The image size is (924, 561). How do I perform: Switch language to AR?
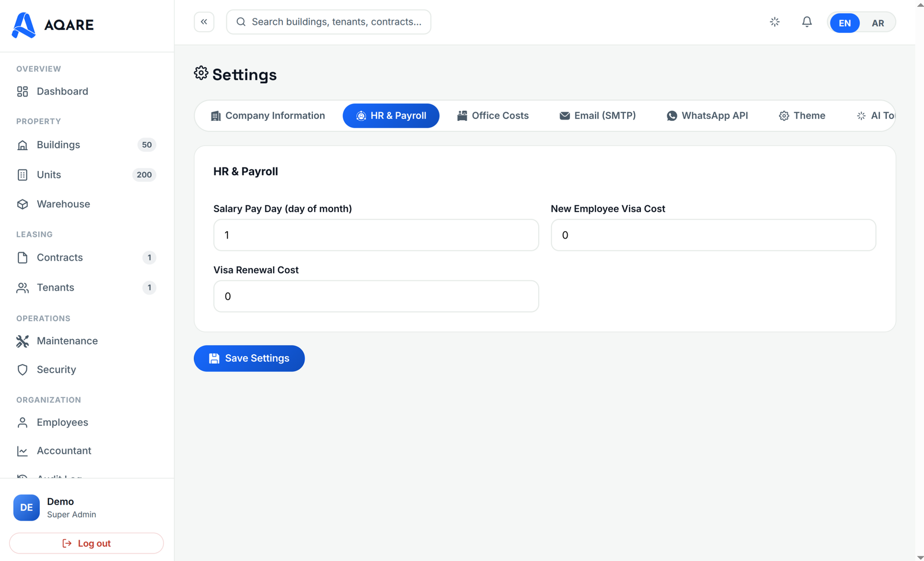click(877, 23)
